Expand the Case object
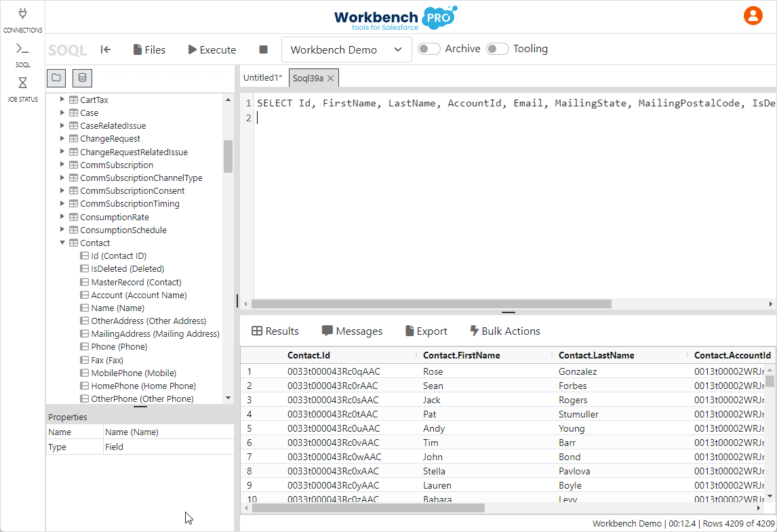The image size is (777, 532). [62, 112]
